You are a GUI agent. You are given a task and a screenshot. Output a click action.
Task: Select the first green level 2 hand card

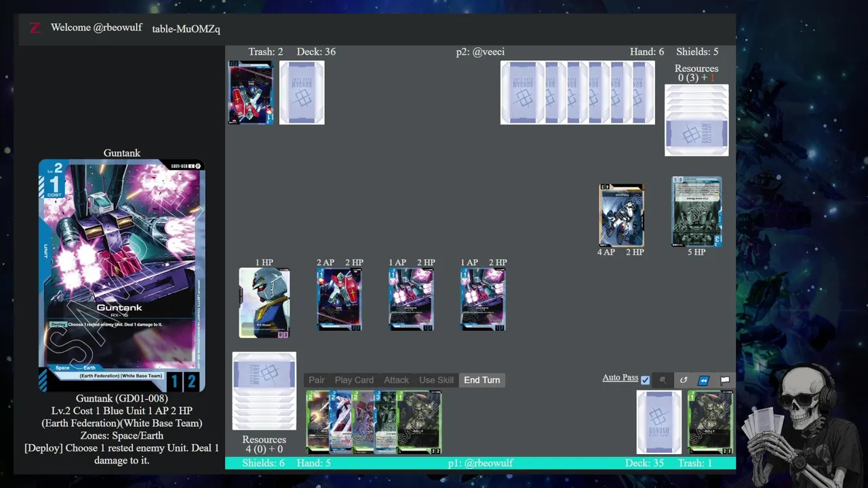tap(317, 422)
